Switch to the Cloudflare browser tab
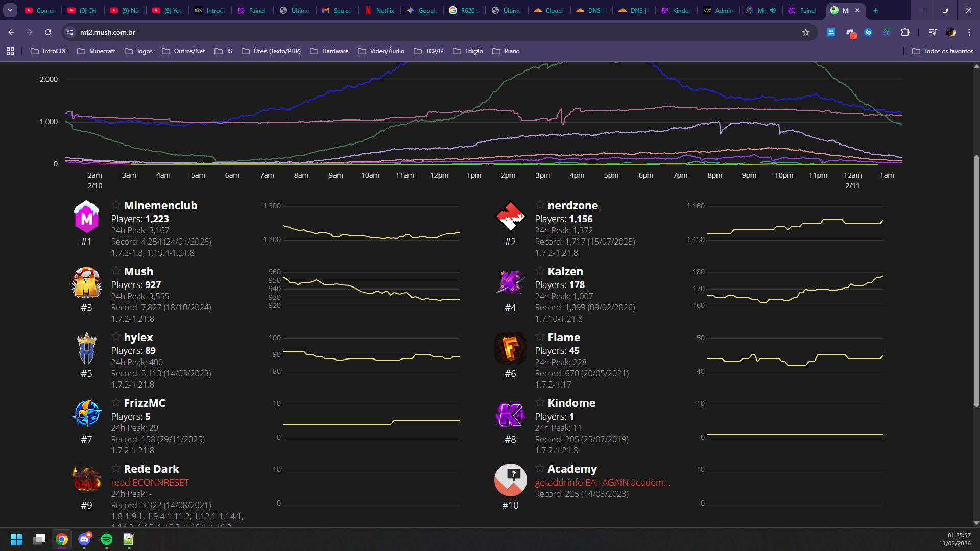 point(549,10)
